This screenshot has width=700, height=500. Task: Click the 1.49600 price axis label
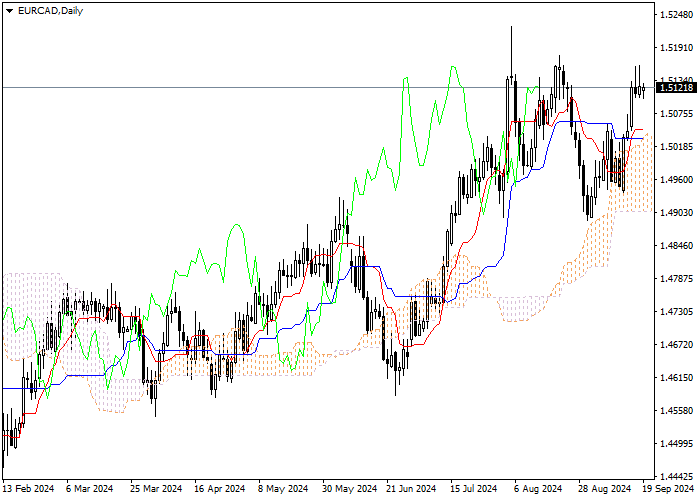pos(676,180)
